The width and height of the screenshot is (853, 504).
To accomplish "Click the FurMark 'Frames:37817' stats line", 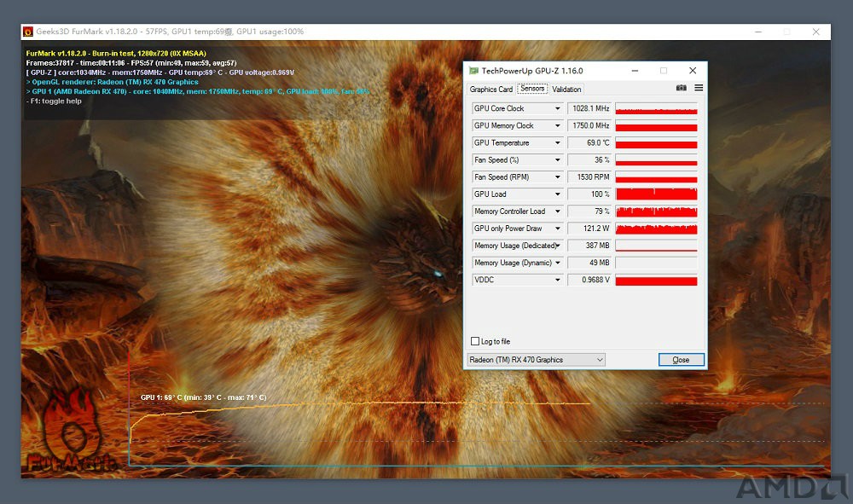I will 131,63.
